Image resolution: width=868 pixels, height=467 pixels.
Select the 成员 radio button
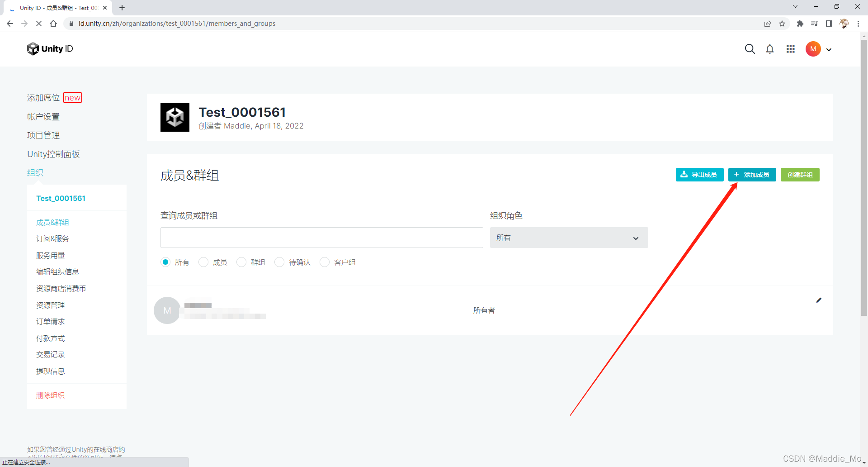(203, 262)
